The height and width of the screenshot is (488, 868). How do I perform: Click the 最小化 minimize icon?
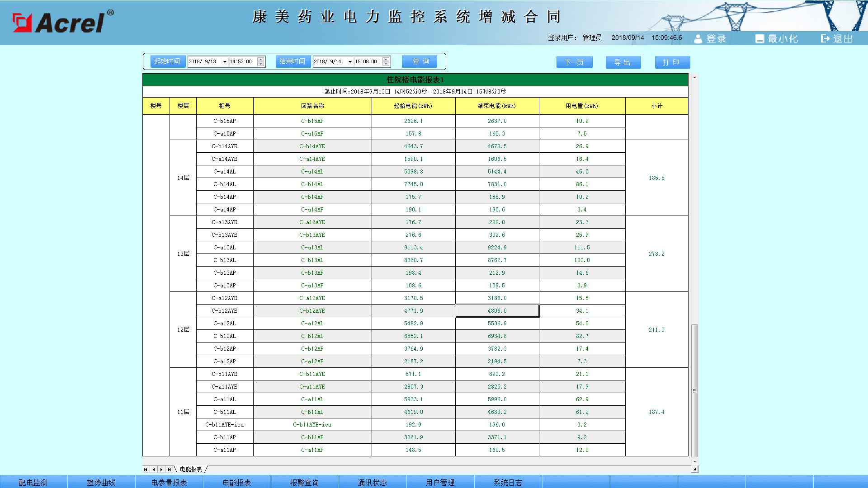[759, 39]
